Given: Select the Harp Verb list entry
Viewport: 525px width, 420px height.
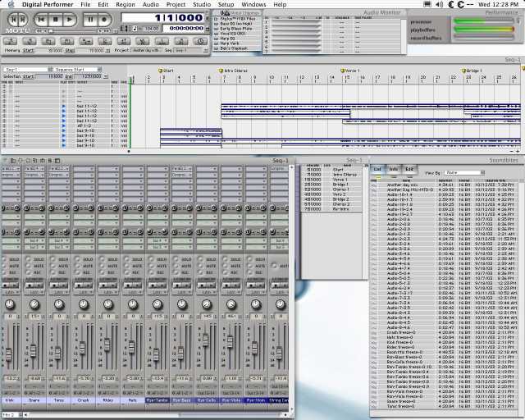Looking at the screenshot, I should tap(237, 43).
